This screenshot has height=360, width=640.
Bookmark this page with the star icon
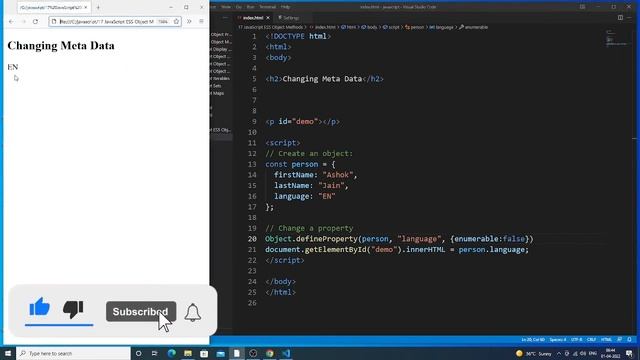tap(176, 22)
